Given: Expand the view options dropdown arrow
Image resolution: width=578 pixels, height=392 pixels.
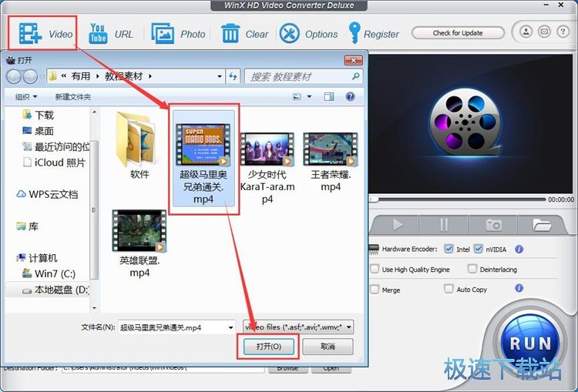Looking at the screenshot, I should pyautogui.click(x=309, y=96).
